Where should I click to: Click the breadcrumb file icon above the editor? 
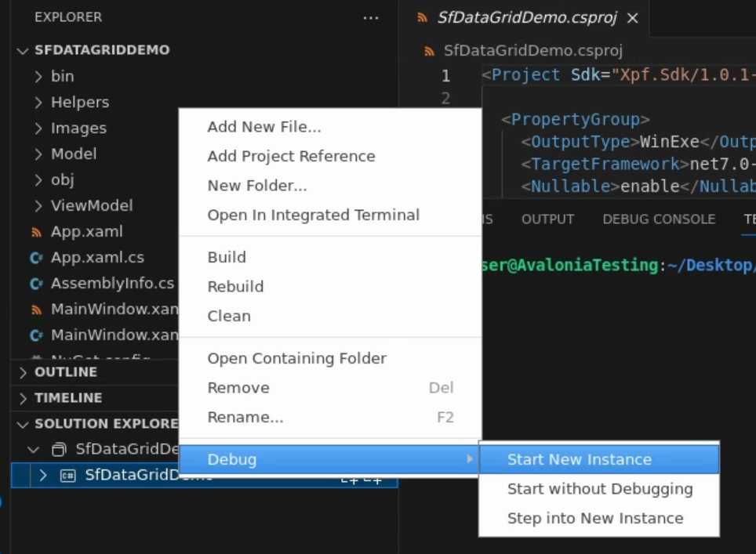coord(429,52)
